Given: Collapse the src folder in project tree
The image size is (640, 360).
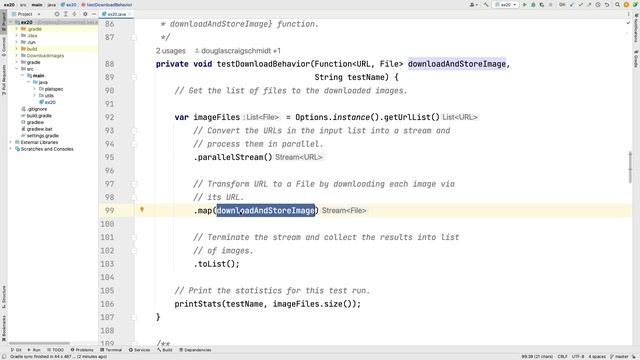Looking at the screenshot, I should click(x=17, y=69).
